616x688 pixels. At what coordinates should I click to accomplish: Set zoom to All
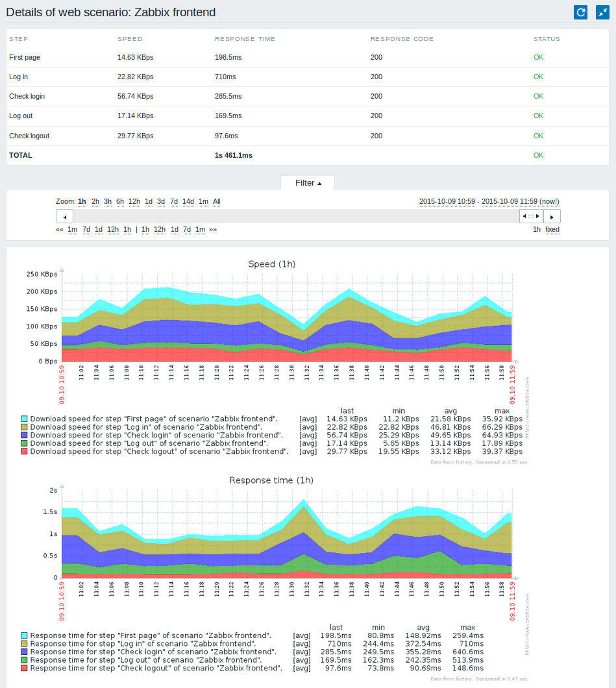216,201
